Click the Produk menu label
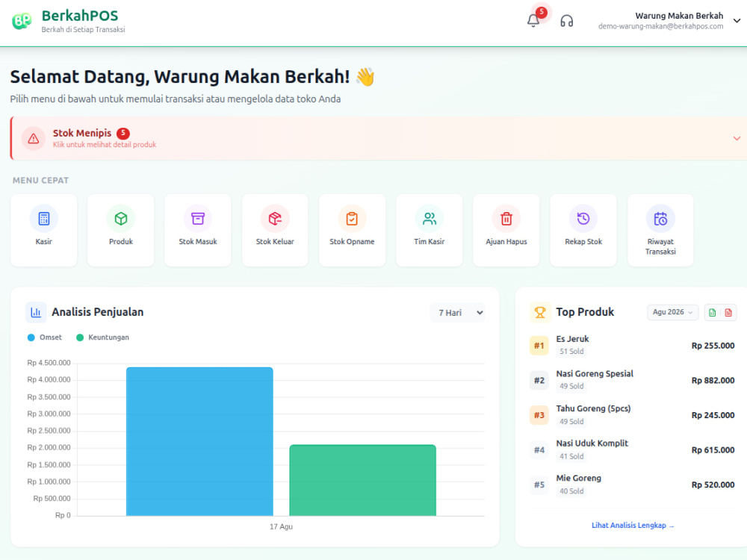 click(x=121, y=241)
